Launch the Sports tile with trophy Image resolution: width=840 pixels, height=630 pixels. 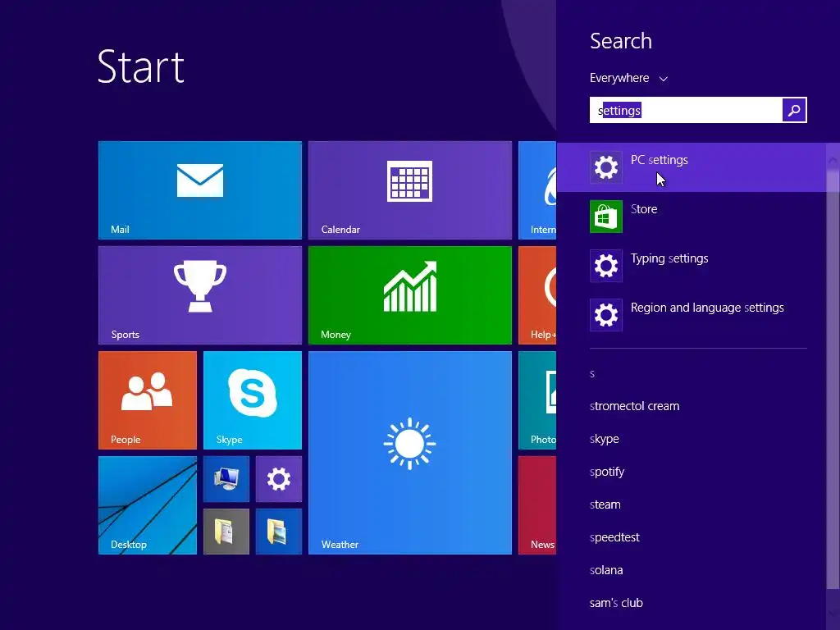200,295
